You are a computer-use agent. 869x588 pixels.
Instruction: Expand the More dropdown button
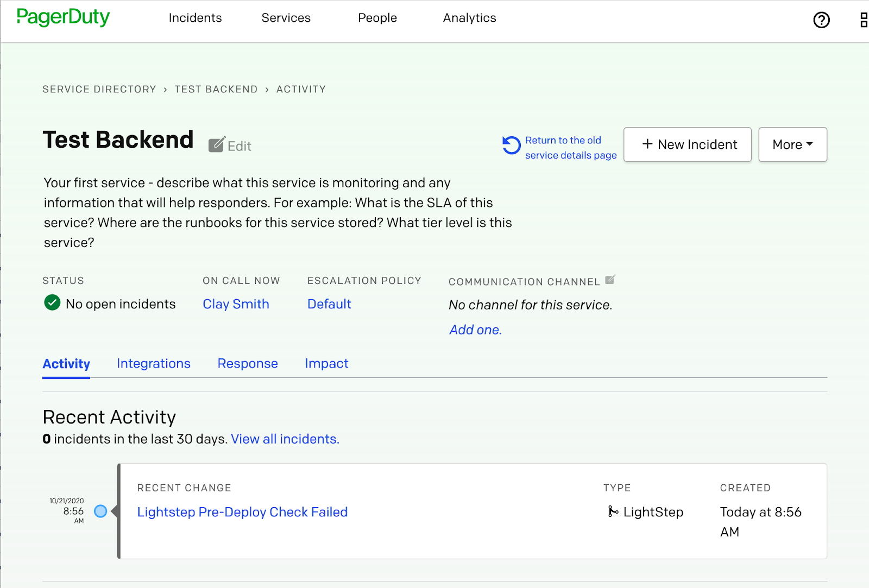click(792, 144)
